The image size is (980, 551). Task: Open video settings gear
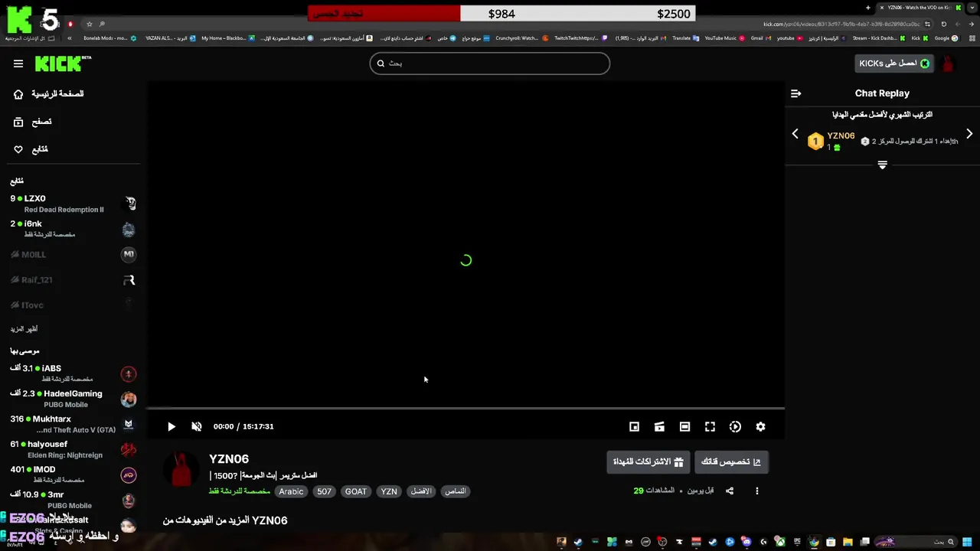760,427
